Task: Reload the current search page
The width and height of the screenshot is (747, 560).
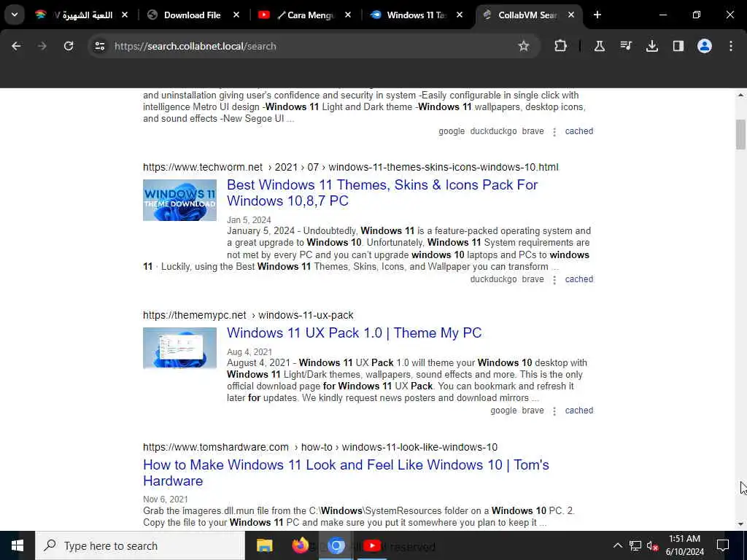Action: point(69,46)
